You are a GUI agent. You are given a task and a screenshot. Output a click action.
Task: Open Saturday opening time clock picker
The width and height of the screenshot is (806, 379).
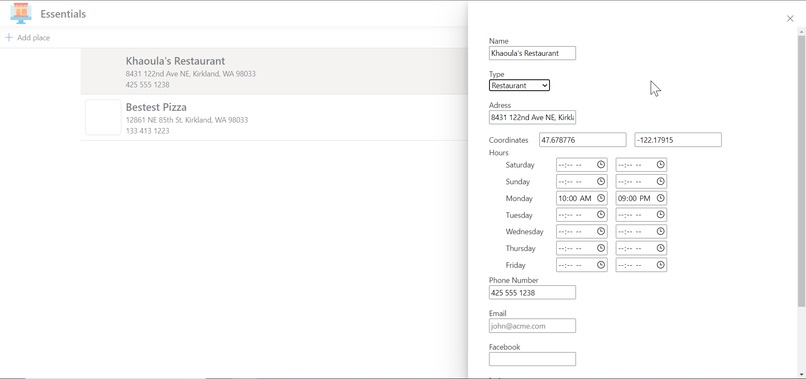point(600,165)
